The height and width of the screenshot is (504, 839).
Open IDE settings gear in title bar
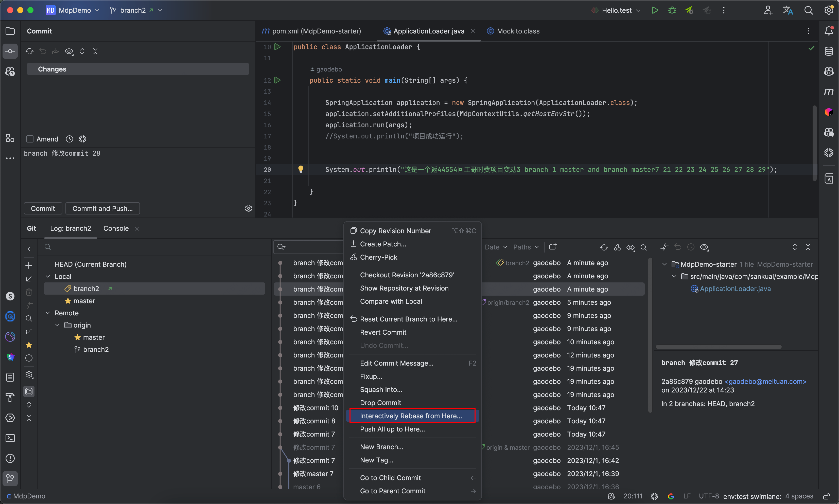coord(829,10)
